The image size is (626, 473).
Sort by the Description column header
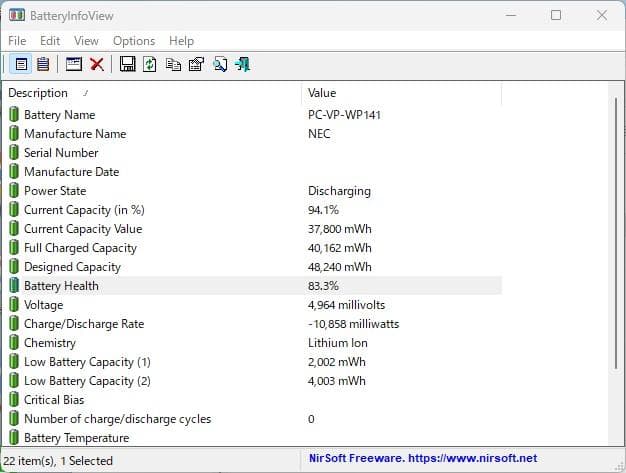152,93
